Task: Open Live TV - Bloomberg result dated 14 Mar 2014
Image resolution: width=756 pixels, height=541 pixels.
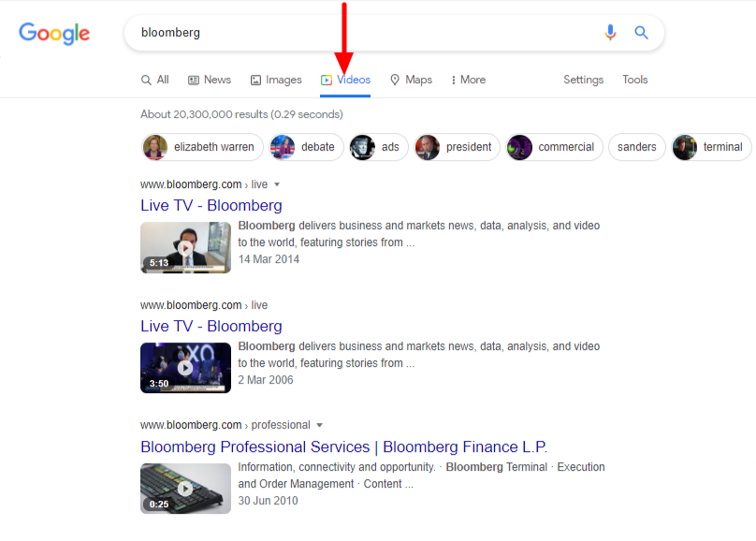Action: tap(211, 205)
